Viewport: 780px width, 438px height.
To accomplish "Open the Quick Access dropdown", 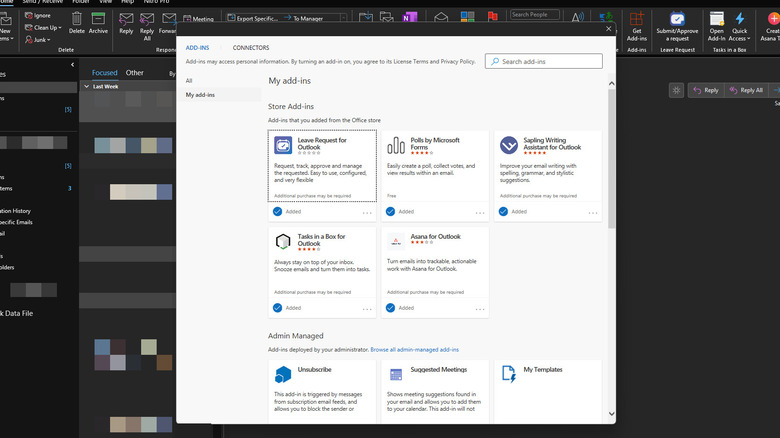I will pyautogui.click(x=740, y=26).
